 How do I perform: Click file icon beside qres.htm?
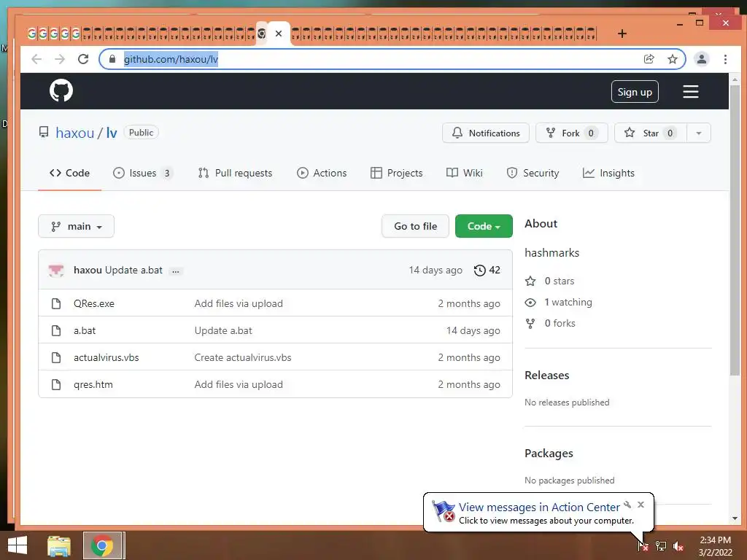coord(56,384)
